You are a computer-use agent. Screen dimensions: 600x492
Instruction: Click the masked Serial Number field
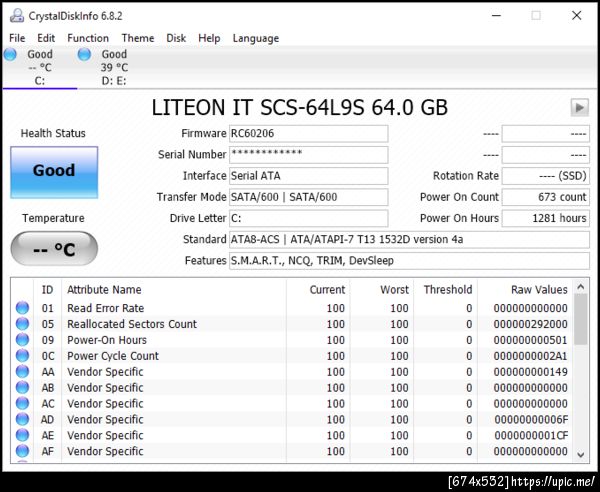tap(308, 155)
